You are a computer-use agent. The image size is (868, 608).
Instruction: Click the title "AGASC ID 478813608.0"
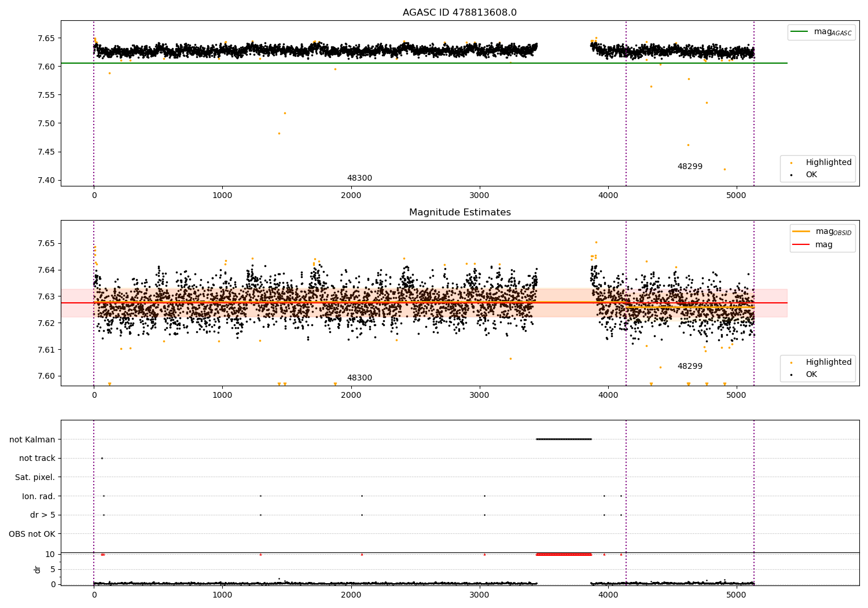click(459, 13)
